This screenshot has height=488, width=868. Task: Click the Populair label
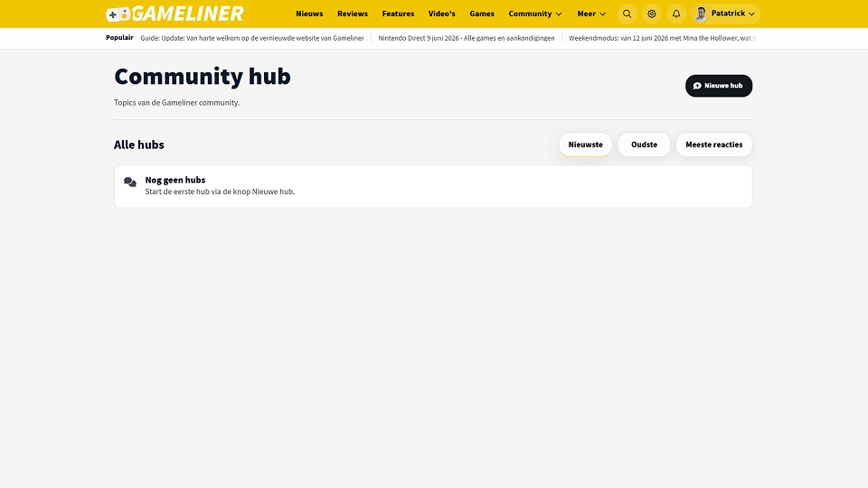coord(119,38)
